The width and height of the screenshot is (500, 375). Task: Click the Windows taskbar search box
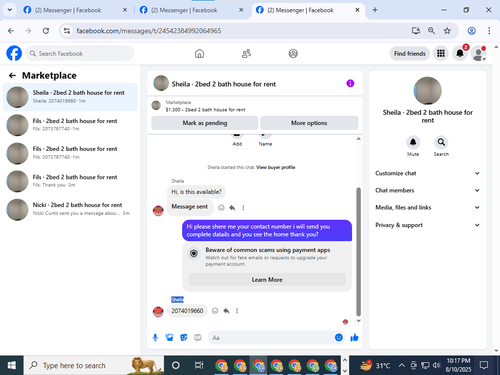pyautogui.click(x=94, y=365)
